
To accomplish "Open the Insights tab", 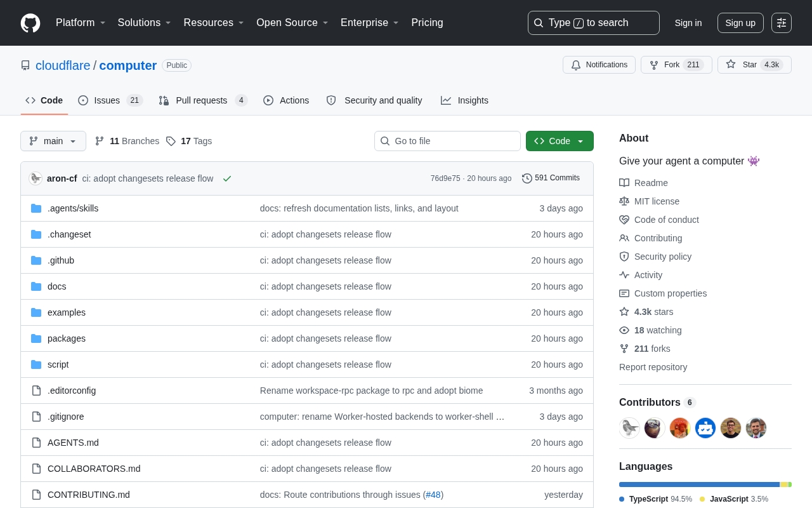I will pyautogui.click(x=465, y=100).
